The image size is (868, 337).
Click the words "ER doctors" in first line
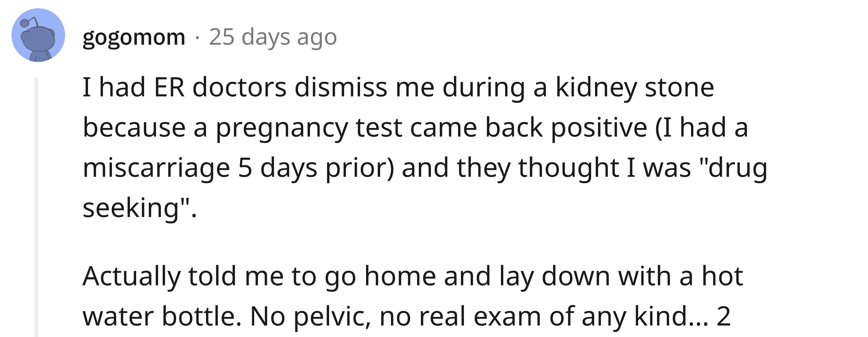click(220, 88)
